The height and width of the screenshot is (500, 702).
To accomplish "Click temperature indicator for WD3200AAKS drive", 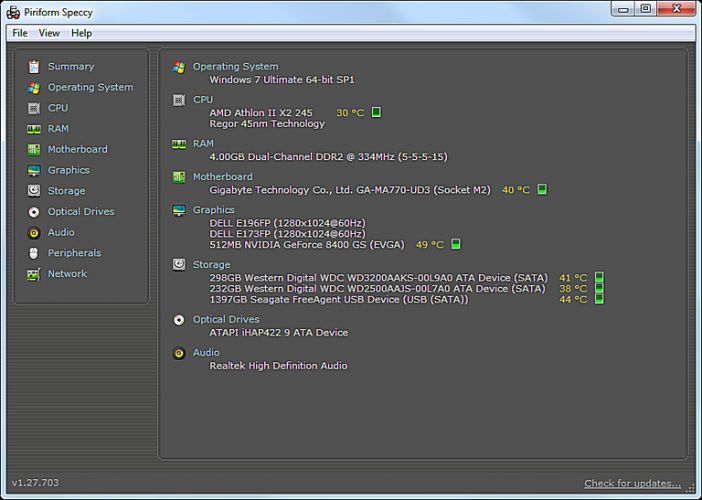I will pos(599,277).
